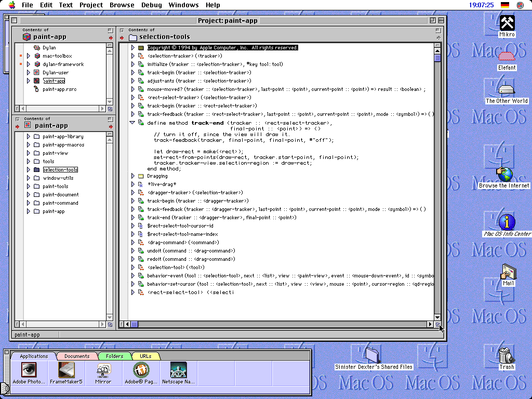Open FrameMaker5 from the launcher

click(66, 370)
